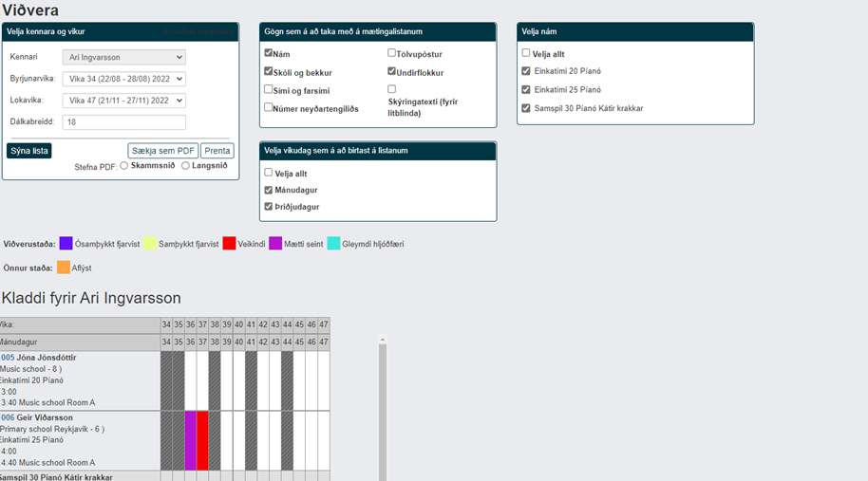Toggle Sími og farsími checkbox
Screen dimensions: 868x481
pos(269,89)
